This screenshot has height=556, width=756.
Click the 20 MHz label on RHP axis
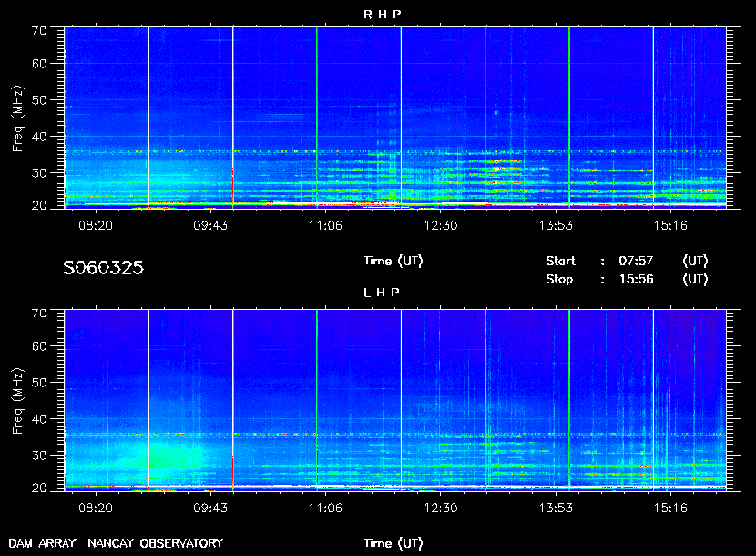[x=39, y=205]
